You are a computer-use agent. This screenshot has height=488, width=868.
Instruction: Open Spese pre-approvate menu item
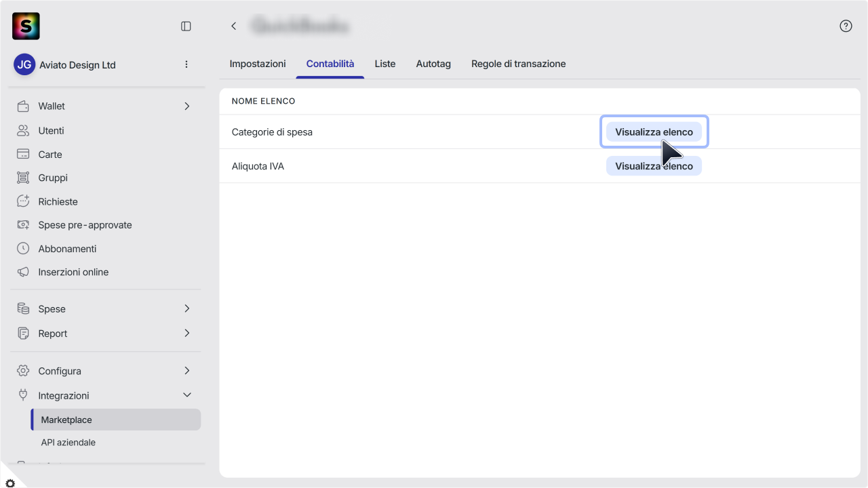[85, 225]
